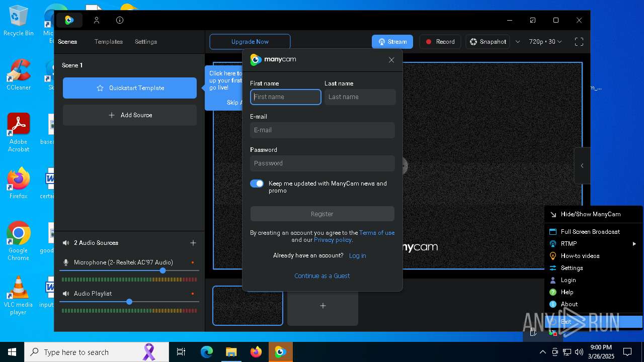Add a new audio source with plus icon

[193, 243]
